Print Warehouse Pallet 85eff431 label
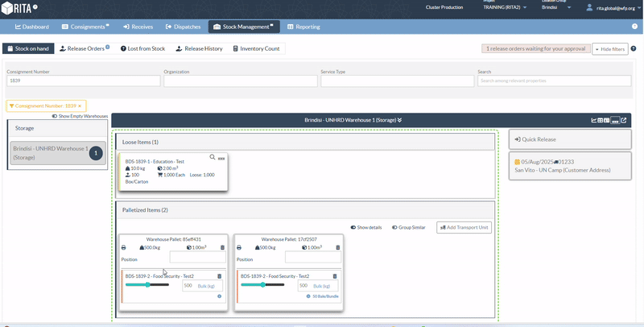The height and width of the screenshot is (327, 644). pos(123,248)
